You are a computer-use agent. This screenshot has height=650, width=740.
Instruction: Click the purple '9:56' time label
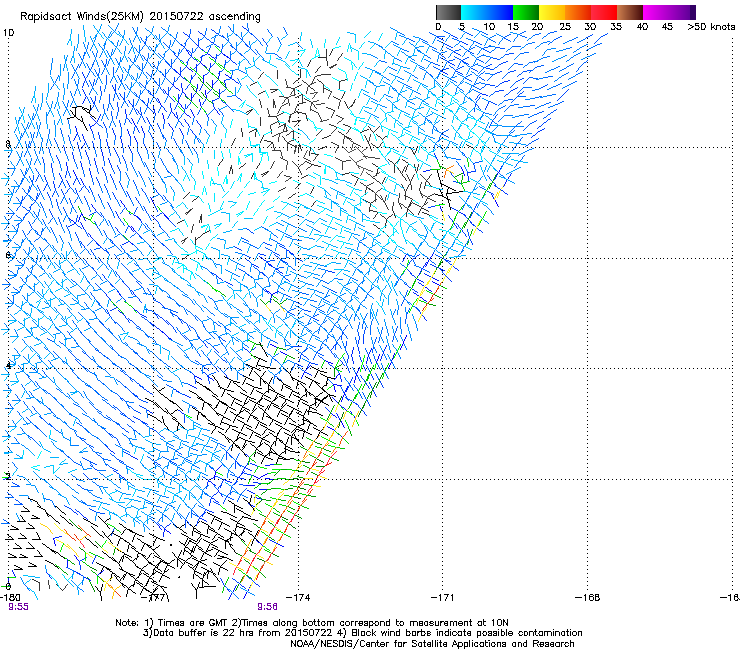267,607
